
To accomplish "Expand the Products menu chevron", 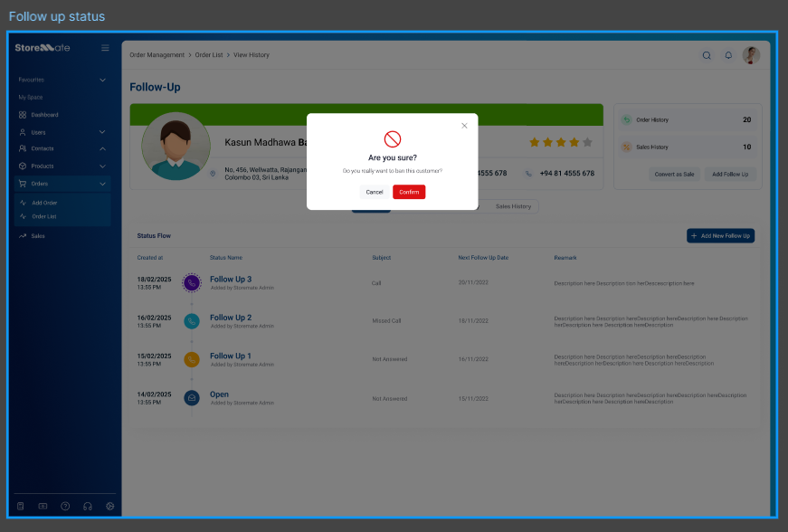I will click(102, 166).
